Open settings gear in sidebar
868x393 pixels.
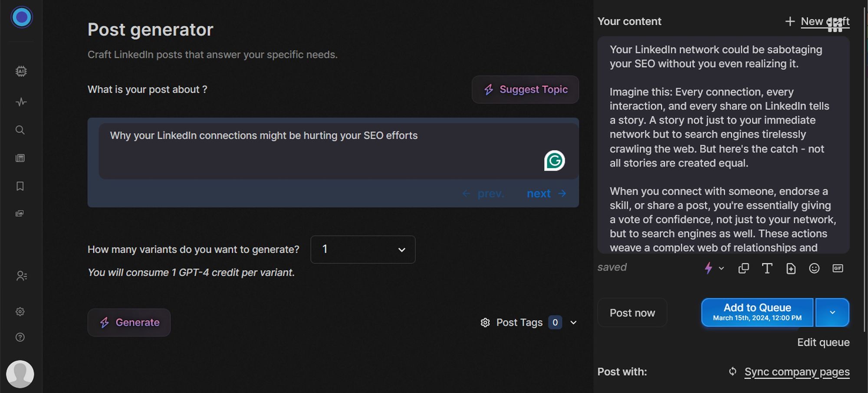[20, 311]
